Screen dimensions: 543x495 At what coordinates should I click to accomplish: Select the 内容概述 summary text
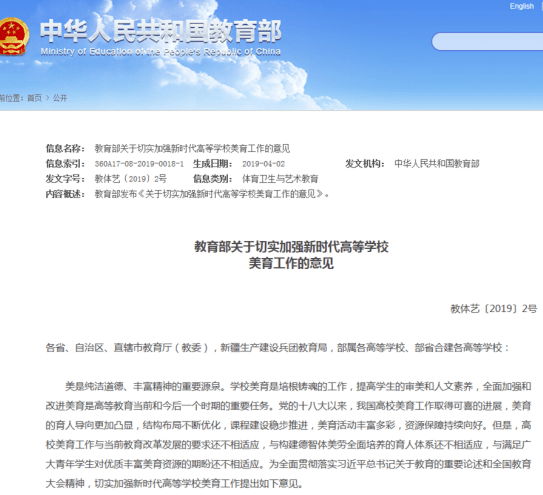click(x=212, y=194)
